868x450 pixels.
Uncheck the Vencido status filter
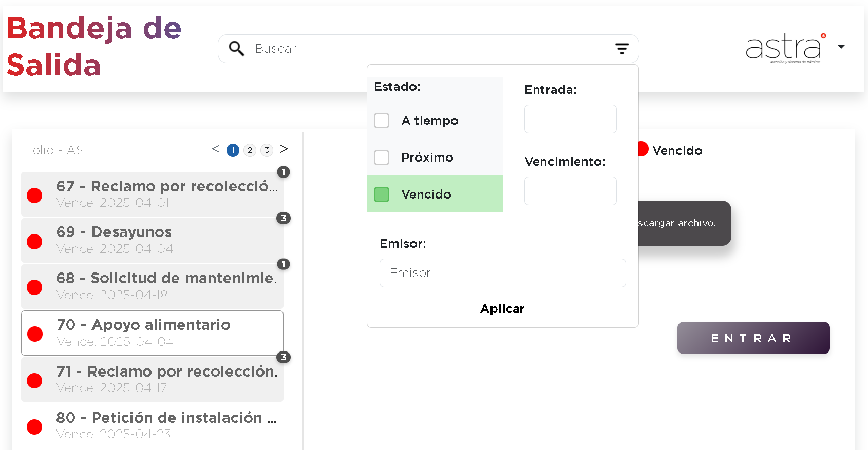(382, 194)
